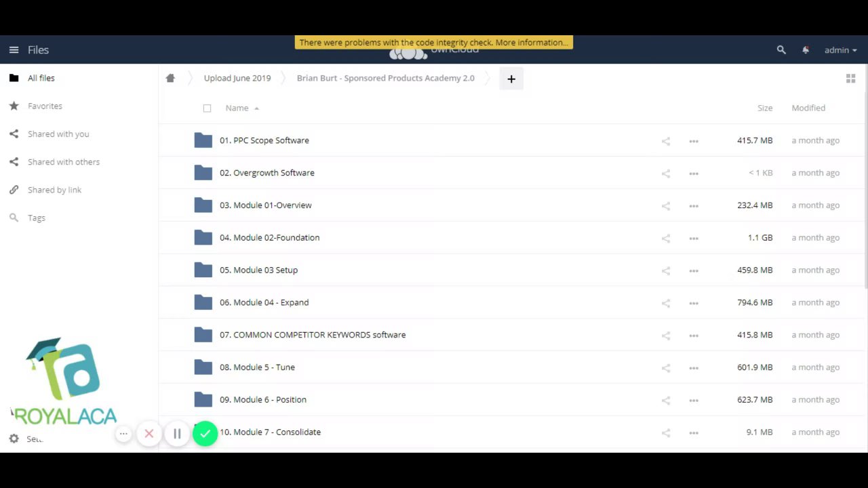Cancel recording with red X button

click(x=149, y=434)
